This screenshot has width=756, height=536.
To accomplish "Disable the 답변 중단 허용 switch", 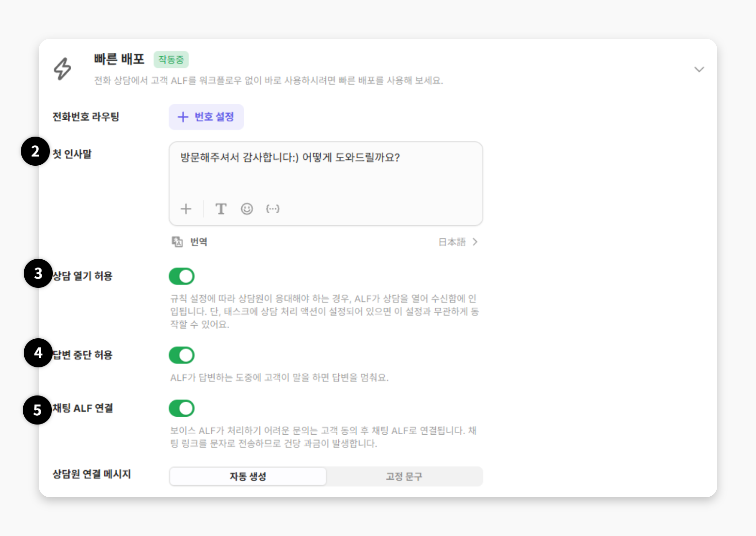I will (x=182, y=355).
